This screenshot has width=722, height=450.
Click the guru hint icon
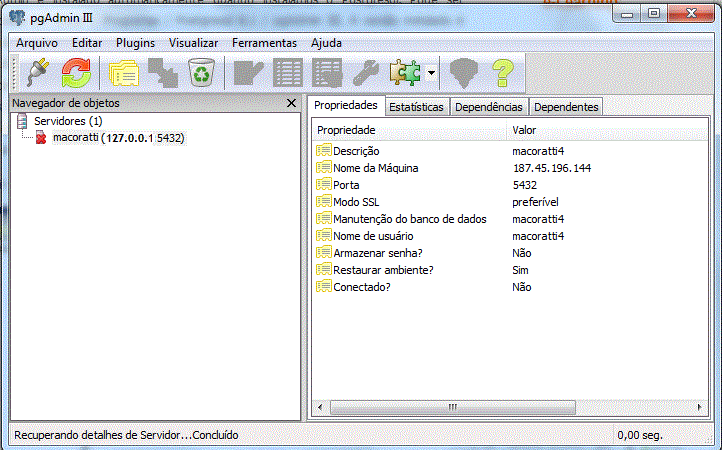click(464, 72)
